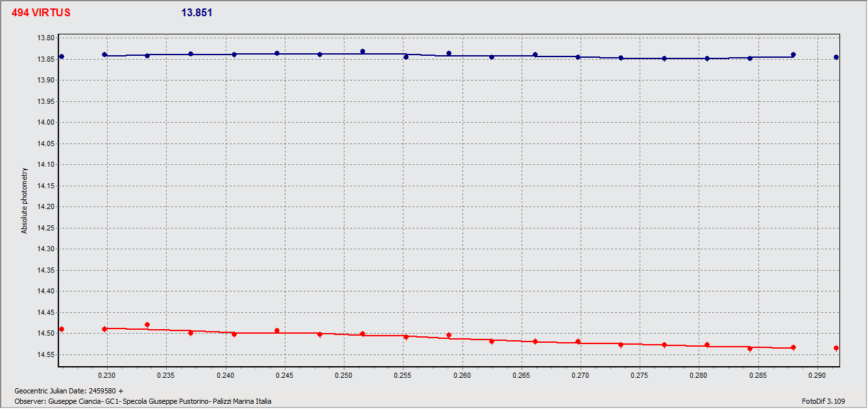Click y-axis label '13.90'
This screenshot has width=868, height=409.
(46, 81)
